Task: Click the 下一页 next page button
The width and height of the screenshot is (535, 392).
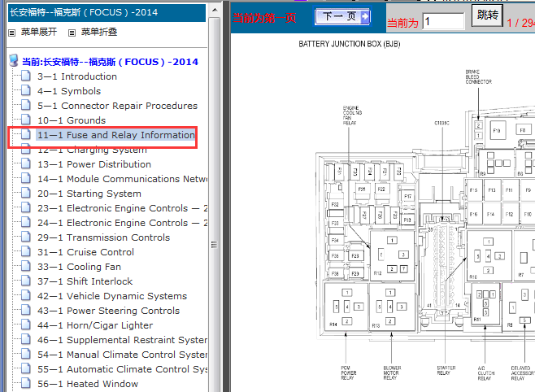Action: tap(342, 17)
